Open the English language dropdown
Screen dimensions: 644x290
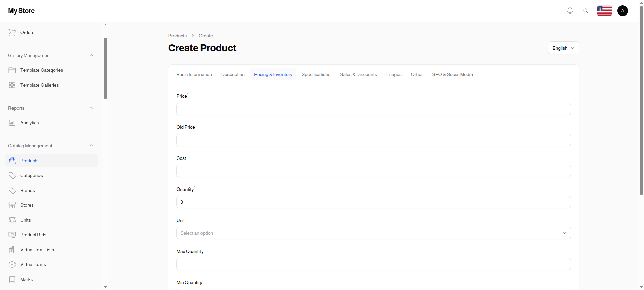tap(563, 48)
